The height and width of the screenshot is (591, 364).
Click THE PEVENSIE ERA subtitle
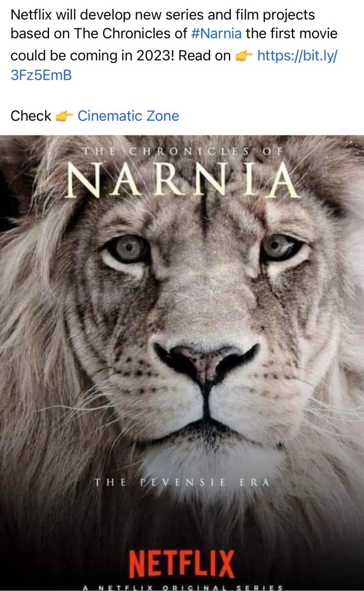(182, 482)
